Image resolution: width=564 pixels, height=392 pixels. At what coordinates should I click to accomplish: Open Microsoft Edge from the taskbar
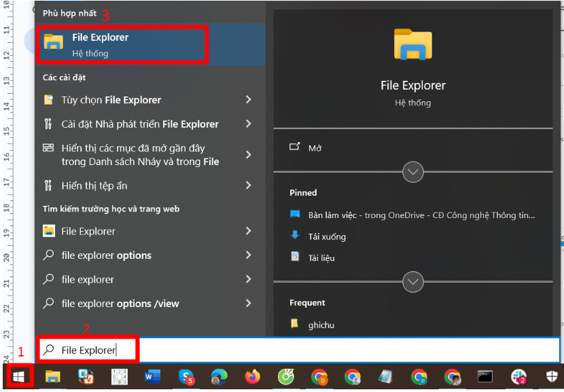pyautogui.click(x=219, y=376)
